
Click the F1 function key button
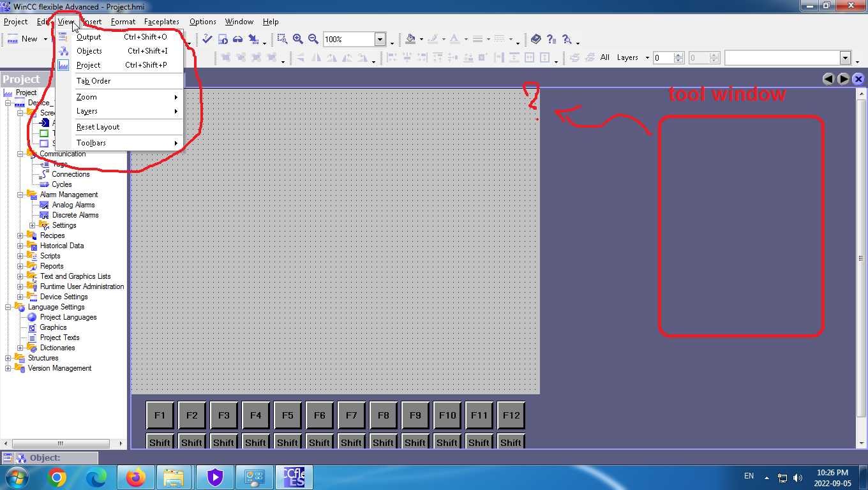pos(160,415)
